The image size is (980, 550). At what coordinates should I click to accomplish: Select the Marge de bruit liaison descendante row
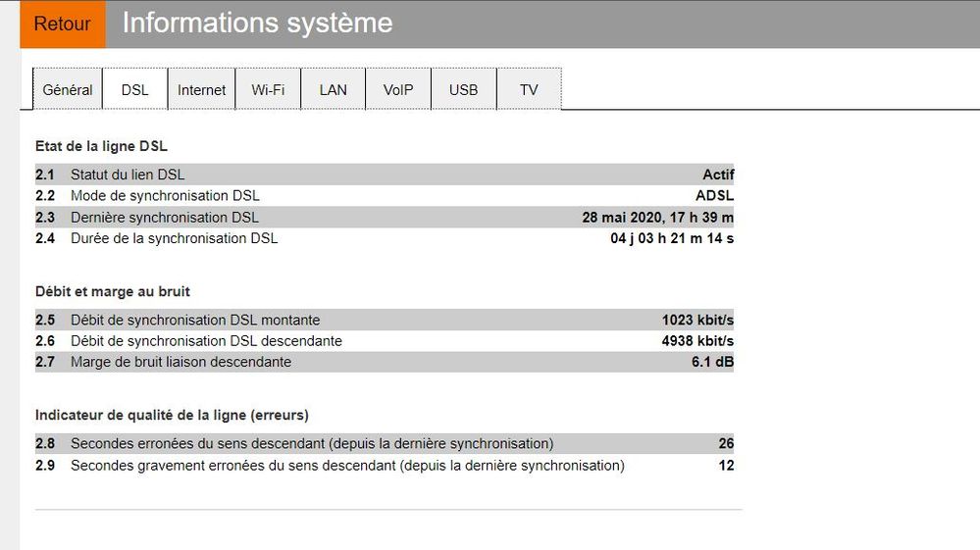coord(181,362)
